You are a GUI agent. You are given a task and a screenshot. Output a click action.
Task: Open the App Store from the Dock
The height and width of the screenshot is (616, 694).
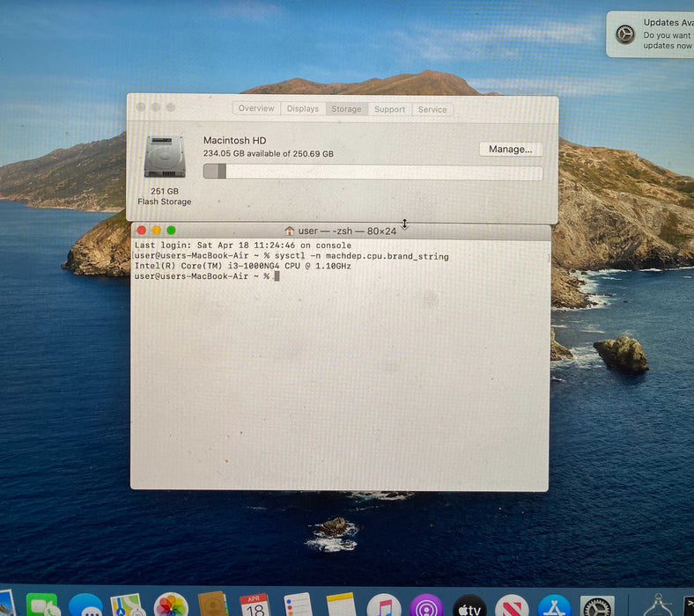click(554, 605)
